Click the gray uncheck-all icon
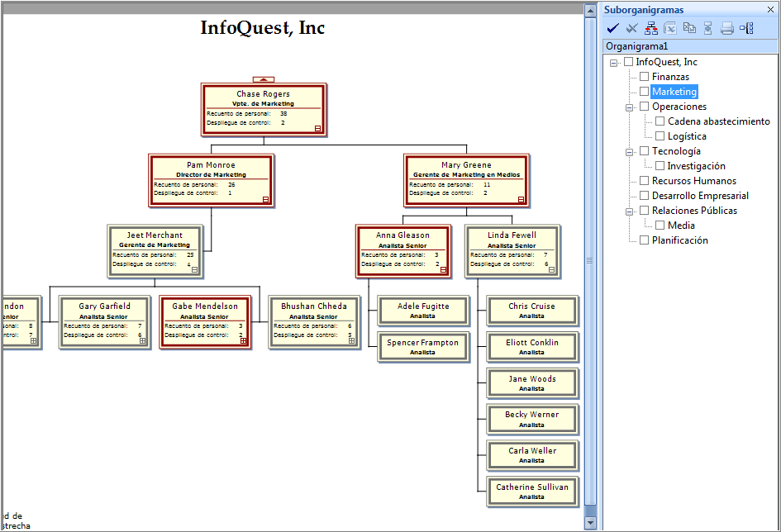The width and height of the screenshot is (781, 532). click(632, 29)
